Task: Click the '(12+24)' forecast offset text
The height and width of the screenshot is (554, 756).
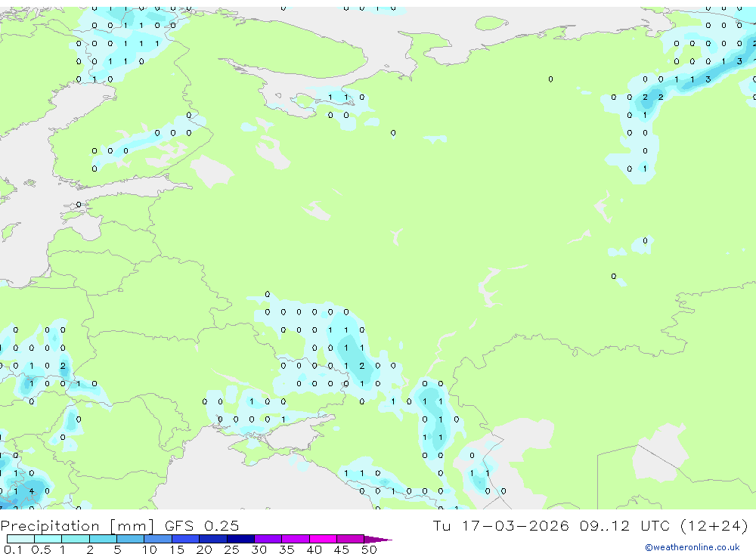Action: point(714,525)
